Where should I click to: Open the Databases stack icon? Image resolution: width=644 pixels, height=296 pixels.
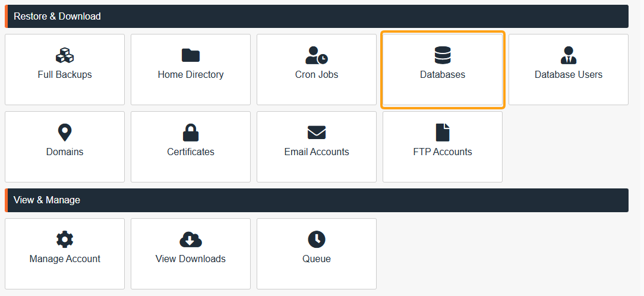tap(443, 55)
